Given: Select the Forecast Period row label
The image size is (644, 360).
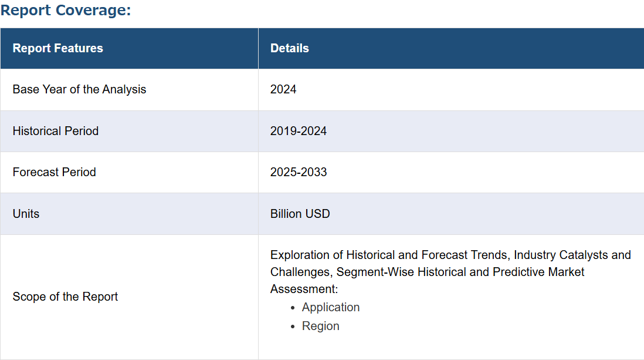Looking at the screenshot, I should point(54,172).
